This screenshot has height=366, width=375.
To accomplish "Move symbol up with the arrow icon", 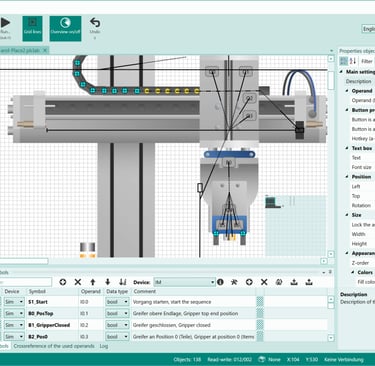I will 93,282.
